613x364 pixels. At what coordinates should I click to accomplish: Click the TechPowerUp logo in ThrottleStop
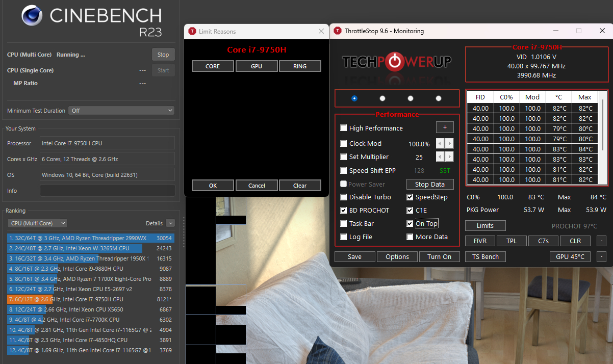click(397, 62)
